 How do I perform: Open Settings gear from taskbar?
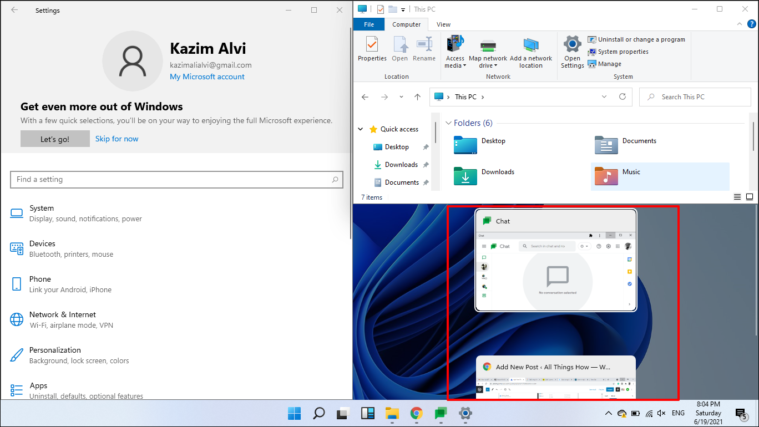click(x=465, y=413)
